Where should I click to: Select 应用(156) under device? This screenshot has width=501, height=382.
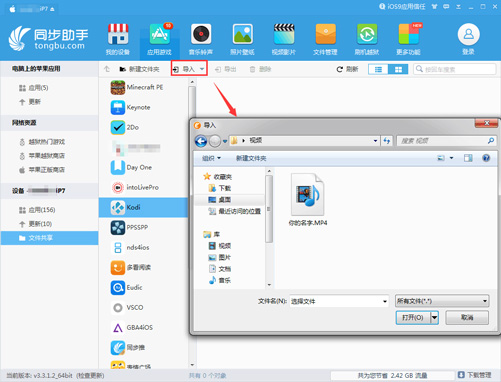pos(37,210)
